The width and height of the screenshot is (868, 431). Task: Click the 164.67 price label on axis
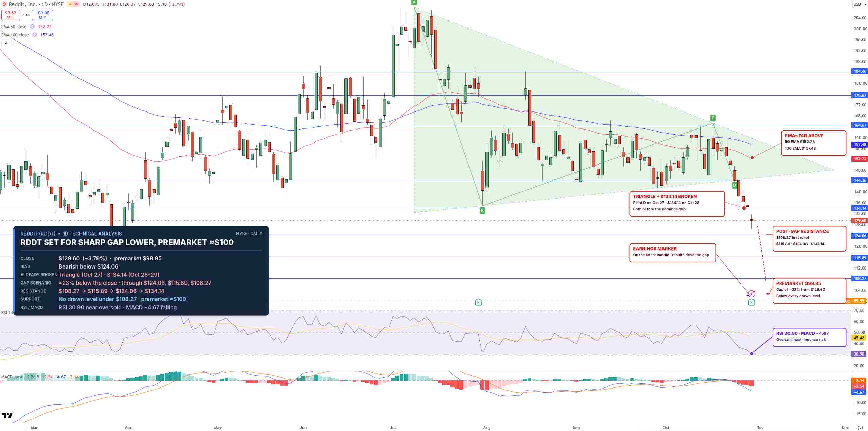coord(860,125)
